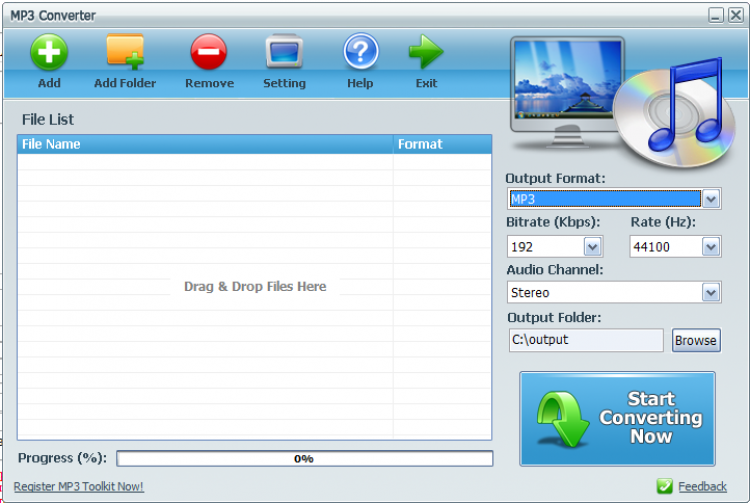
Task: Click the green Add plus icon
Action: [x=49, y=52]
